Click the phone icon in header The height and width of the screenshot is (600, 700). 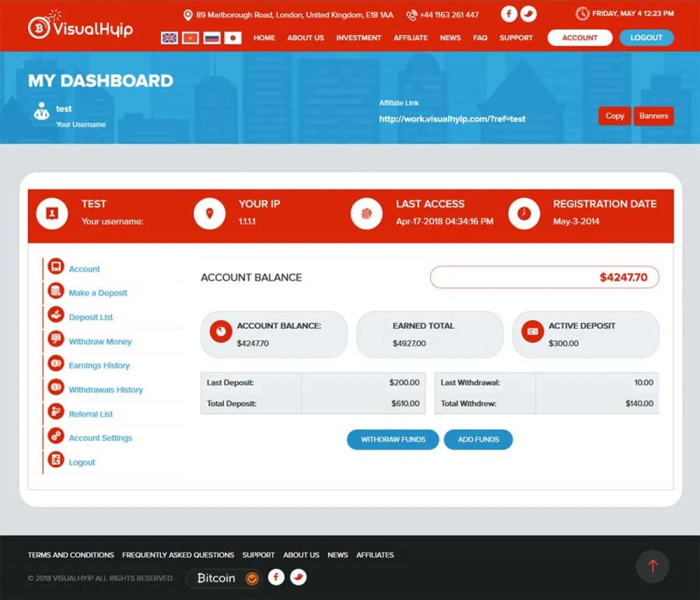[412, 15]
